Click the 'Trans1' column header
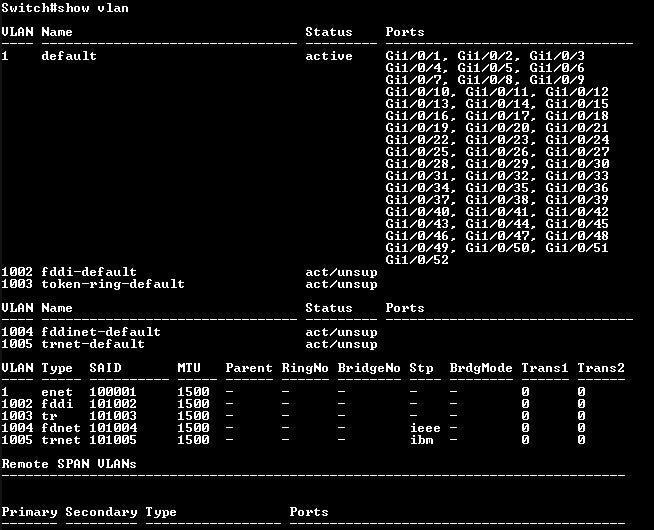The height and width of the screenshot is (530, 654). coord(545,368)
